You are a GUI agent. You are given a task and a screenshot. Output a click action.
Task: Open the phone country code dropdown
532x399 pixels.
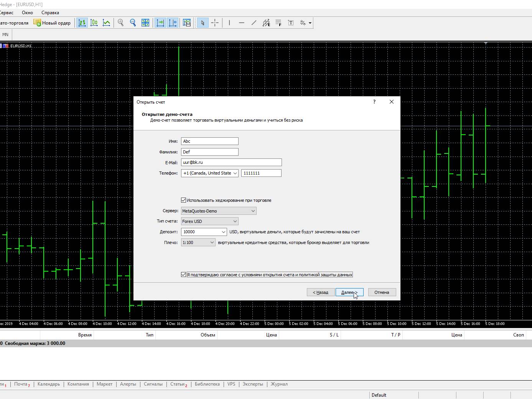pos(209,173)
